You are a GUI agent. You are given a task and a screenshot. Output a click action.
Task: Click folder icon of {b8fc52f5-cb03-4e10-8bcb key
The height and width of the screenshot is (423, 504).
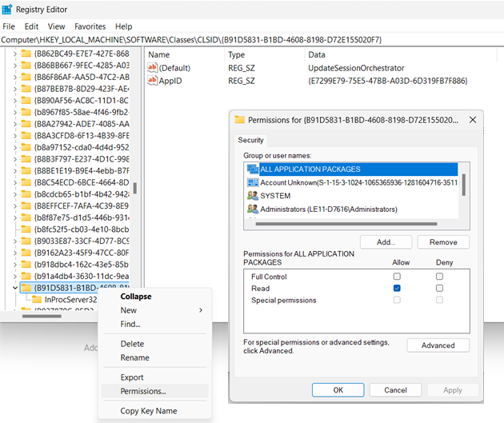(26, 229)
